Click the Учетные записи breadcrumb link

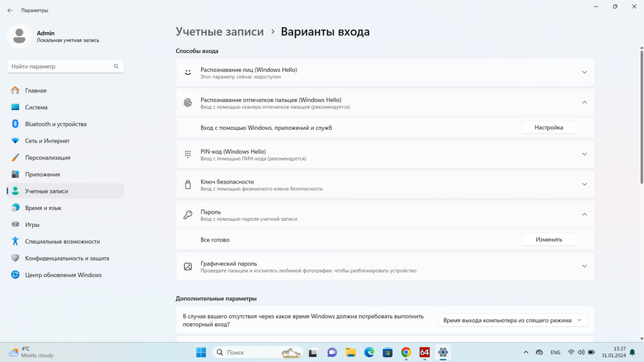click(220, 32)
